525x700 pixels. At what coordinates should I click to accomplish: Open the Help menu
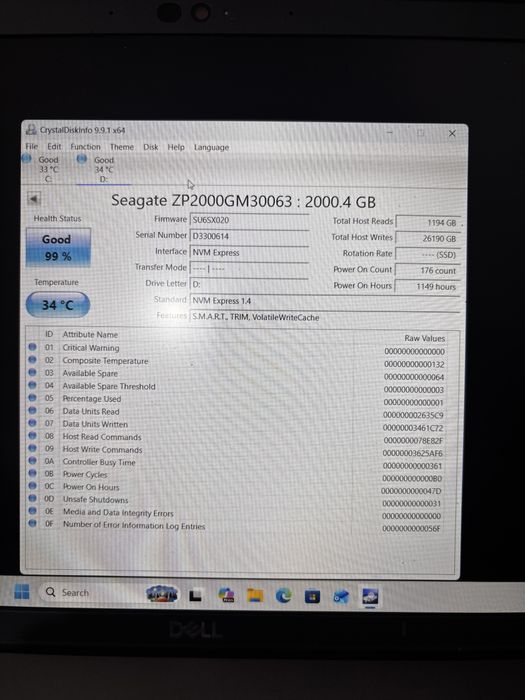[176, 147]
